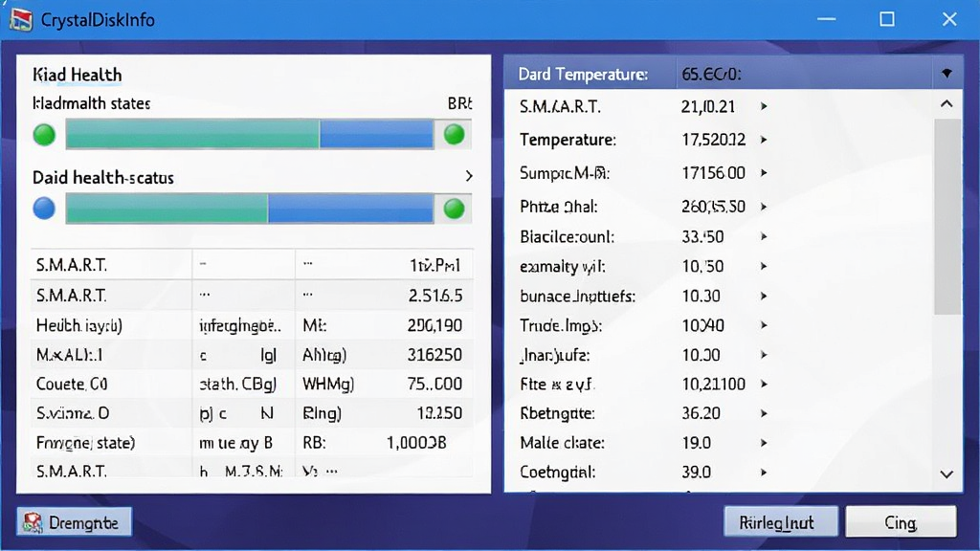The image size is (980, 551).
Task: Click the Ikadmalth states label
Action: tap(91, 103)
